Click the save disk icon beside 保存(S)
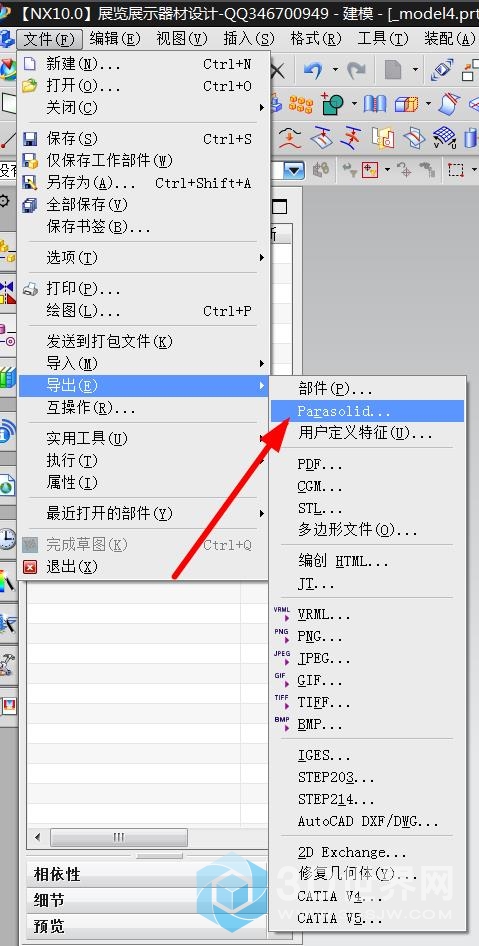Image resolution: width=479 pixels, height=946 pixels. (x=30, y=139)
